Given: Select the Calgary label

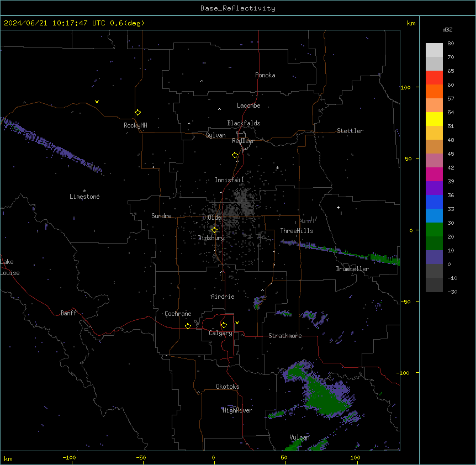Looking at the screenshot, I should 220,333.
